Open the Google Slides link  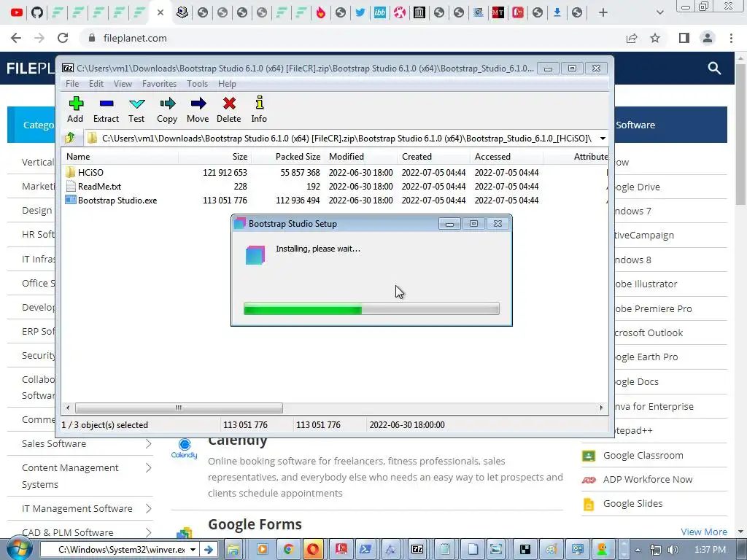632,504
